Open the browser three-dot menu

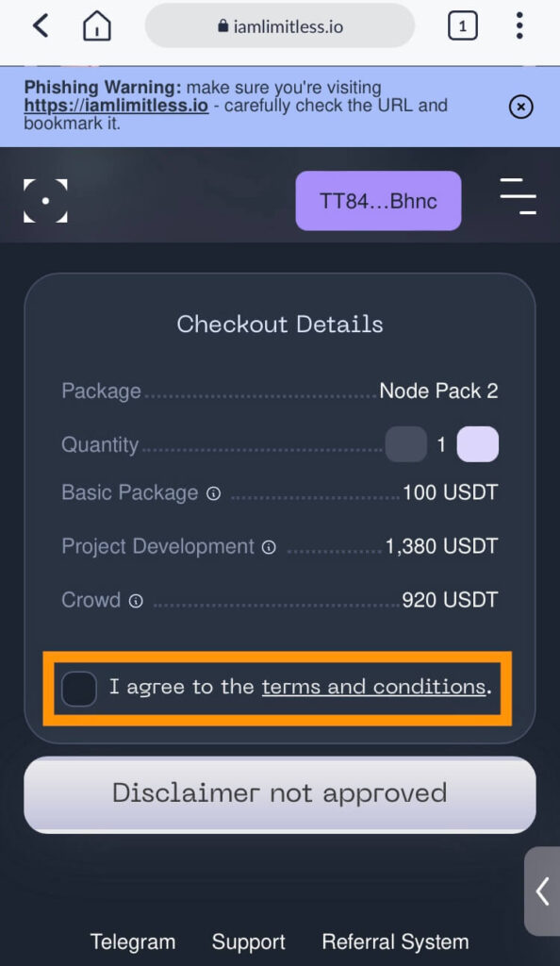coord(519,25)
